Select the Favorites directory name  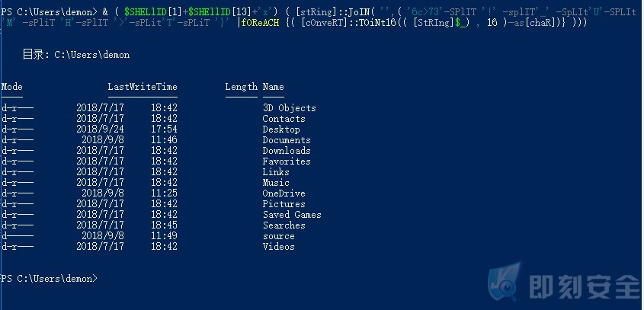pyautogui.click(x=287, y=161)
